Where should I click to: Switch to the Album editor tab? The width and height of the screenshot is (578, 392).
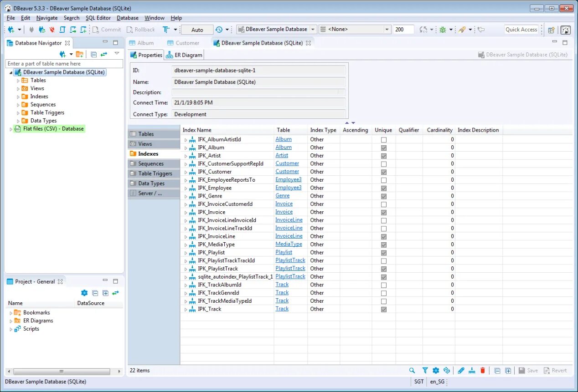point(142,43)
